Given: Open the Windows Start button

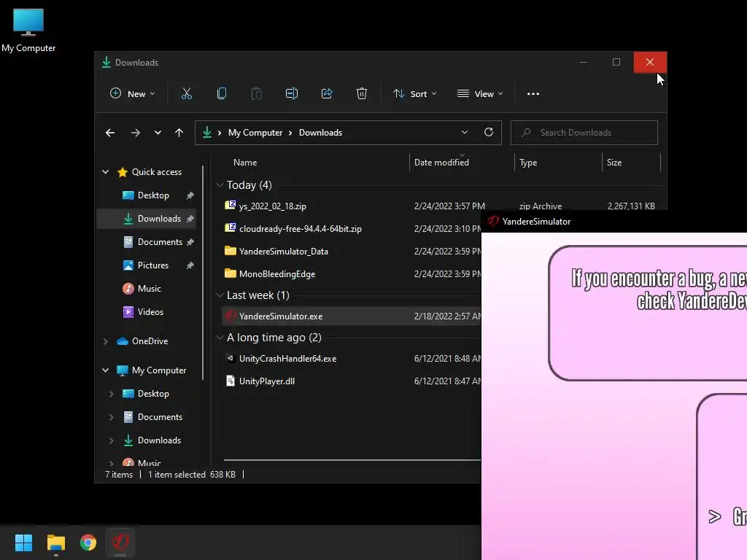Looking at the screenshot, I should 23,542.
